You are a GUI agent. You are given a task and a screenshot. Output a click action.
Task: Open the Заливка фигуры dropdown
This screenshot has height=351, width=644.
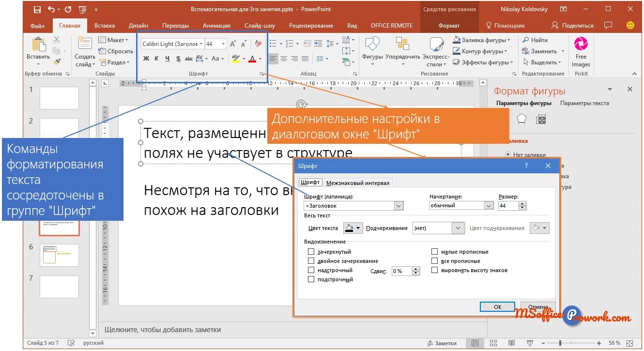coord(482,40)
